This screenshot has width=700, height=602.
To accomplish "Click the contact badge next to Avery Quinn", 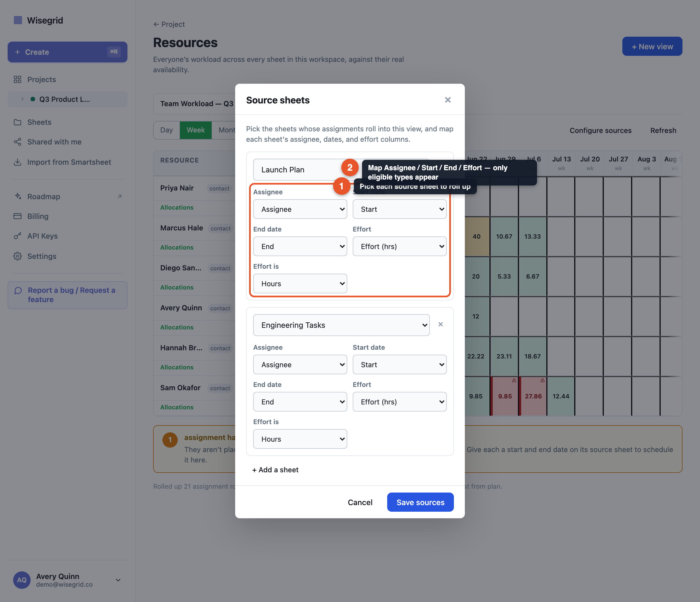I will (x=220, y=308).
